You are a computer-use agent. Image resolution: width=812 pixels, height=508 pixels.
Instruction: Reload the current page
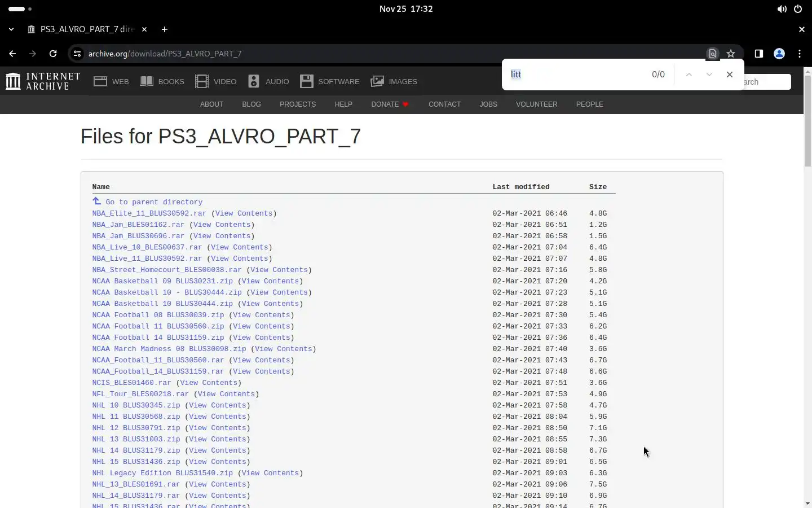pos(53,54)
